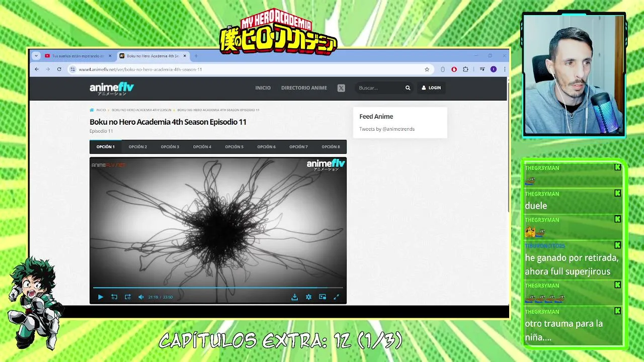This screenshot has width=644, height=362.
Task: Mute the video player volume
Action: [x=141, y=297]
